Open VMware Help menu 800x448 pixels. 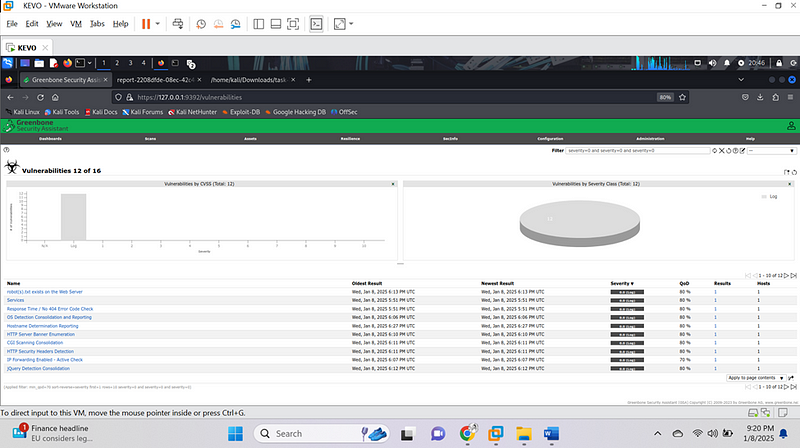(120, 23)
